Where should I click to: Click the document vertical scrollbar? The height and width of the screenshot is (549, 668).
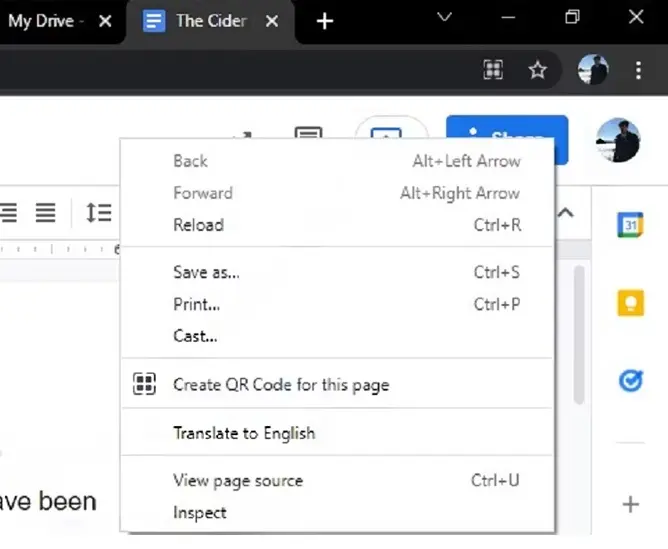(x=579, y=334)
